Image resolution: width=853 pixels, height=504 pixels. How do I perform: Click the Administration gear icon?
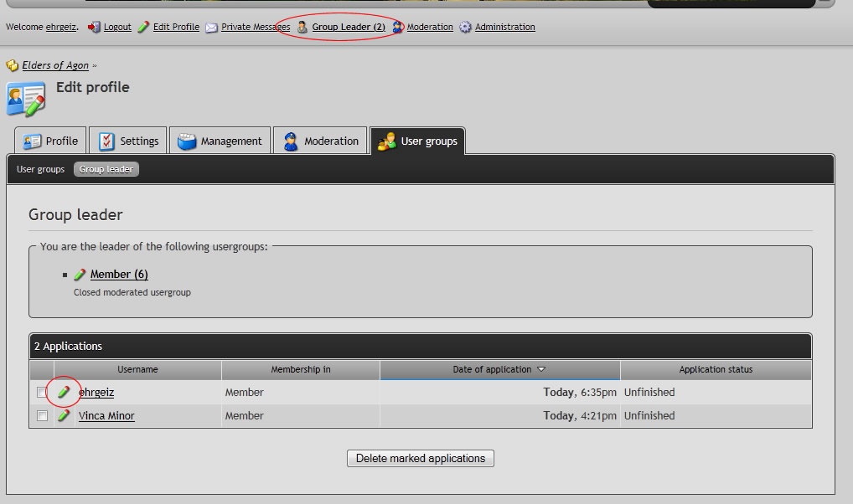coord(465,28)
